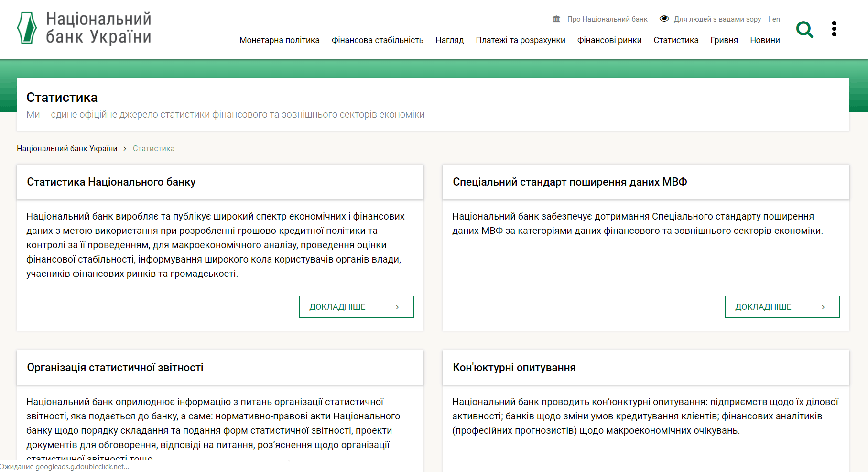
Task: Click Докладніше under Спеціальний стандарт МВФ
Action: tap(782, 307)
